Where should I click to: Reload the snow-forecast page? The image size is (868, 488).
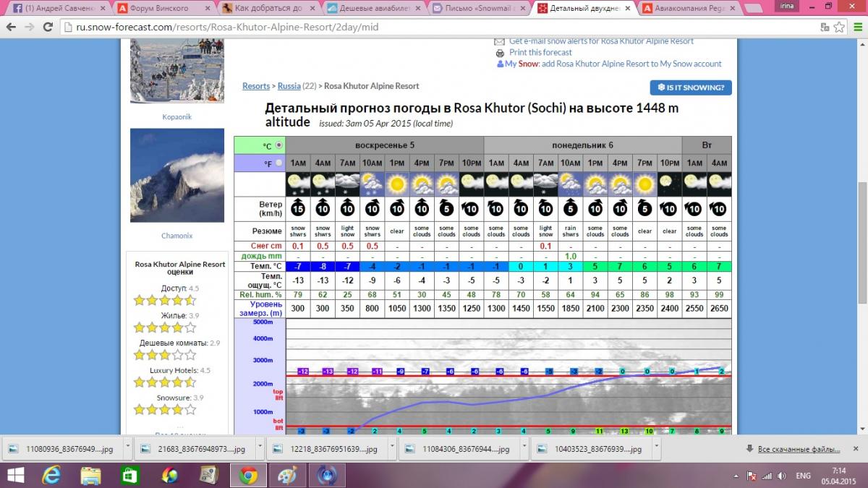tap(48, 27)
